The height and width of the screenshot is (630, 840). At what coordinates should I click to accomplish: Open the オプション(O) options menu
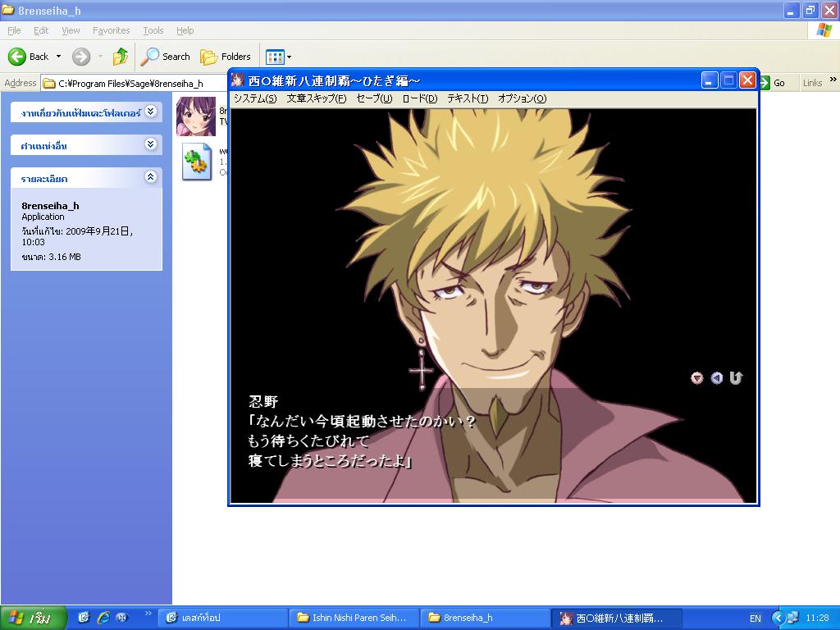(522, 98)
